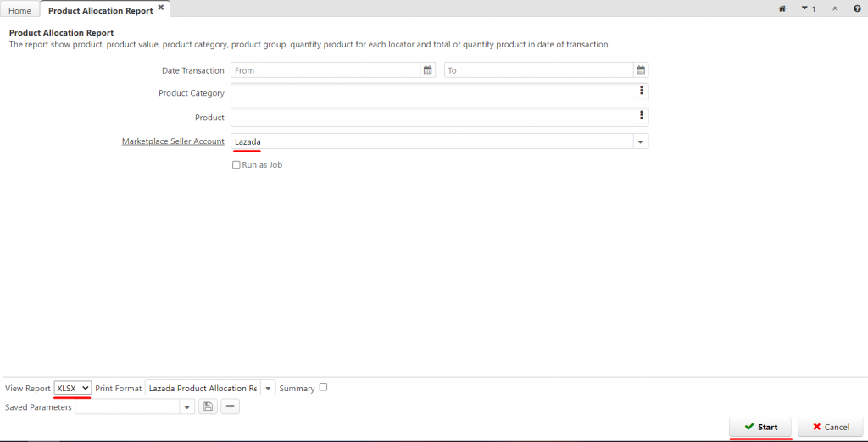Open the Saved Parameters dropdown arrow
Screen dimensions: 868x442
187,407
